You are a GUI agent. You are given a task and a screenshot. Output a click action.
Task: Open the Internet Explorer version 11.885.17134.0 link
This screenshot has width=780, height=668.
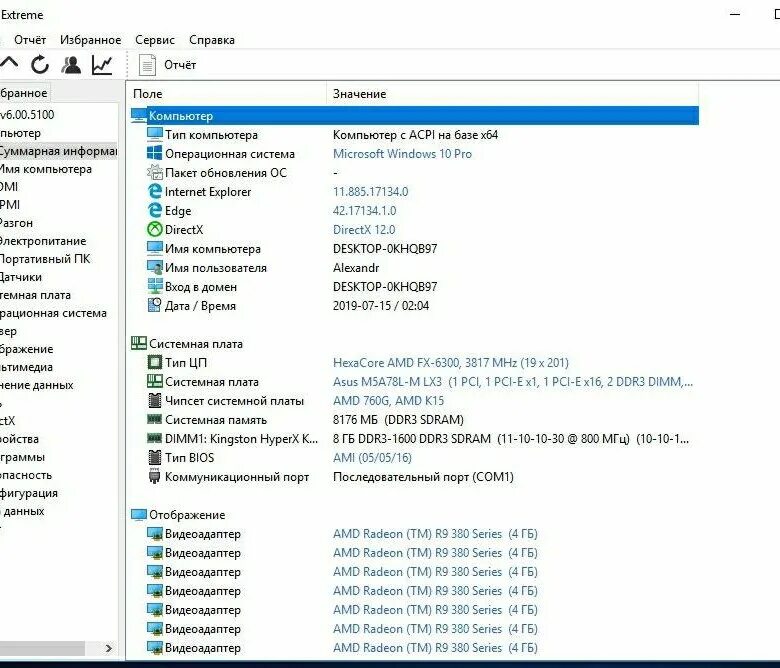click(x=371, y=191)
